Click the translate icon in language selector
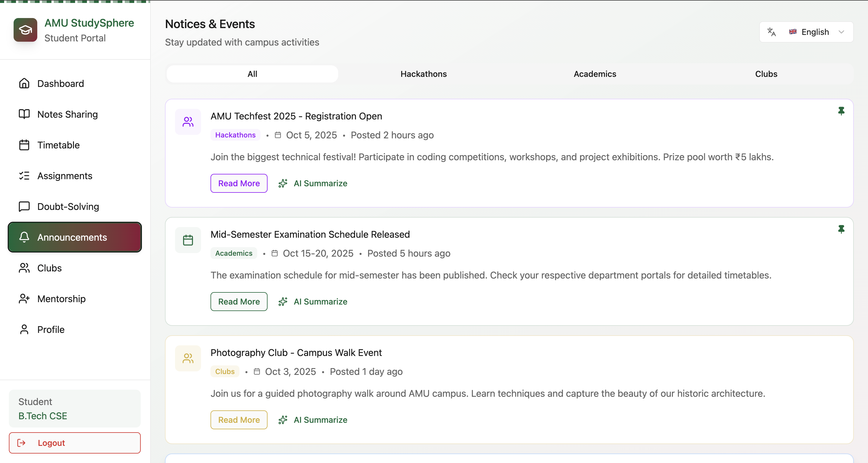Image resolution: width=868 pixels, height=463 pixels. 771,32
